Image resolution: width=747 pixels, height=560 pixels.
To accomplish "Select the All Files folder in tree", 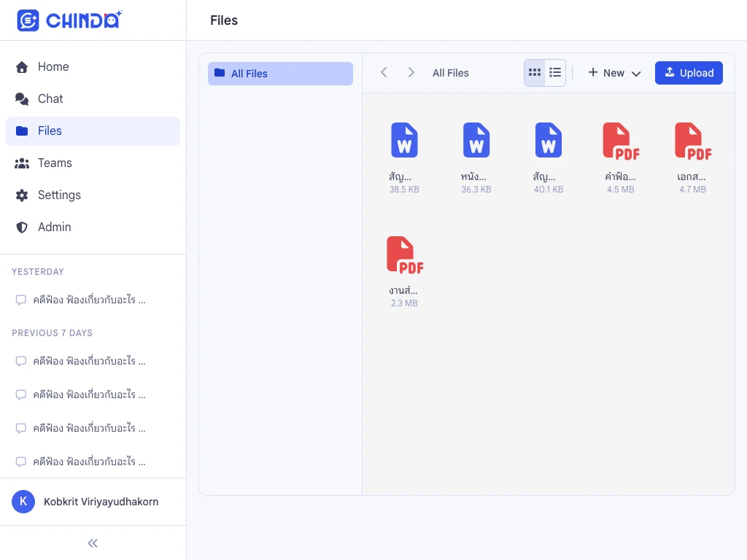I will pyautogui.click(x=280, y=74).
